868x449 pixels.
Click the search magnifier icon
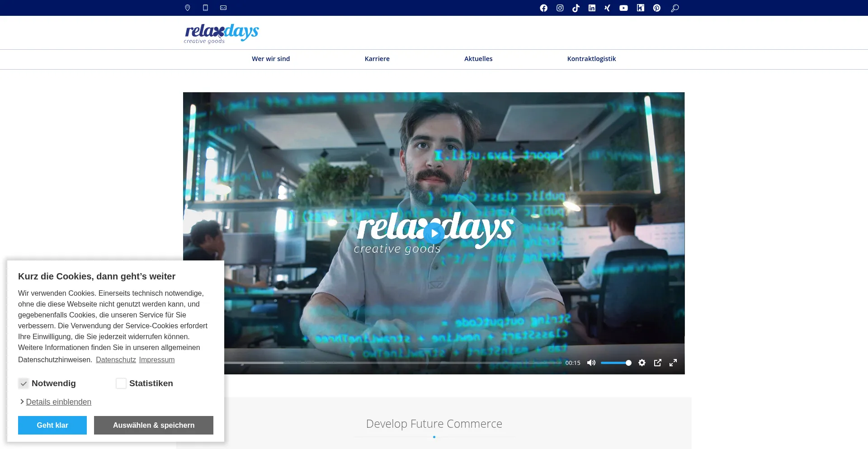tap(675, 8)
